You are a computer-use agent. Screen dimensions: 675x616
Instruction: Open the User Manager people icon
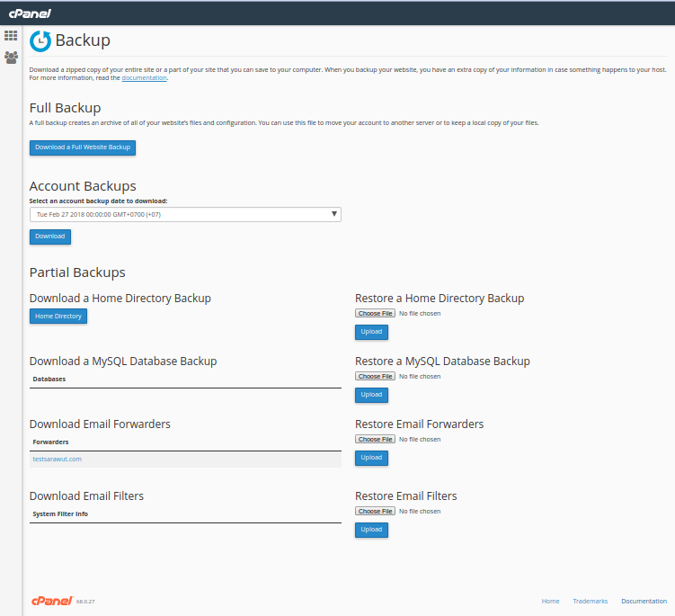(11, 58)
